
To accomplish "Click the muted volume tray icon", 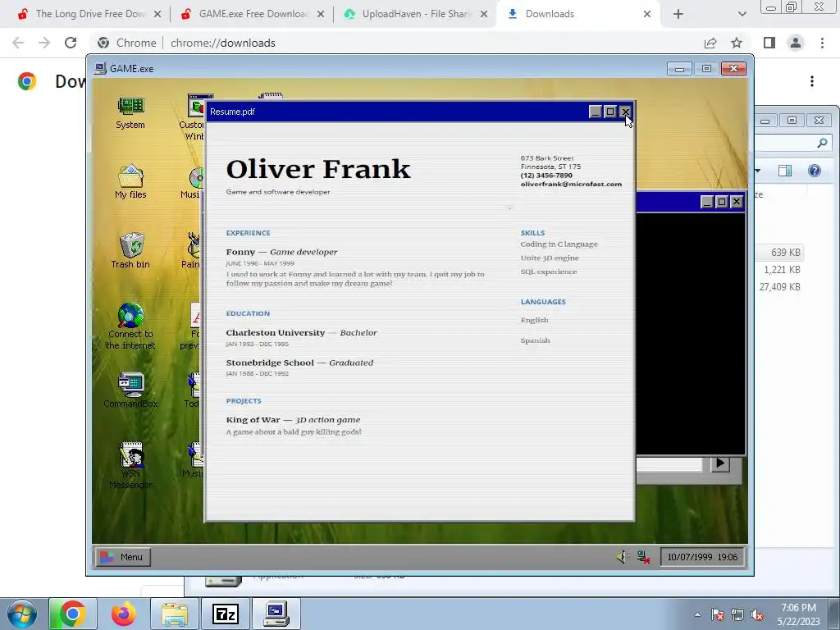I will pyautogui.click(x=757, y=614).
